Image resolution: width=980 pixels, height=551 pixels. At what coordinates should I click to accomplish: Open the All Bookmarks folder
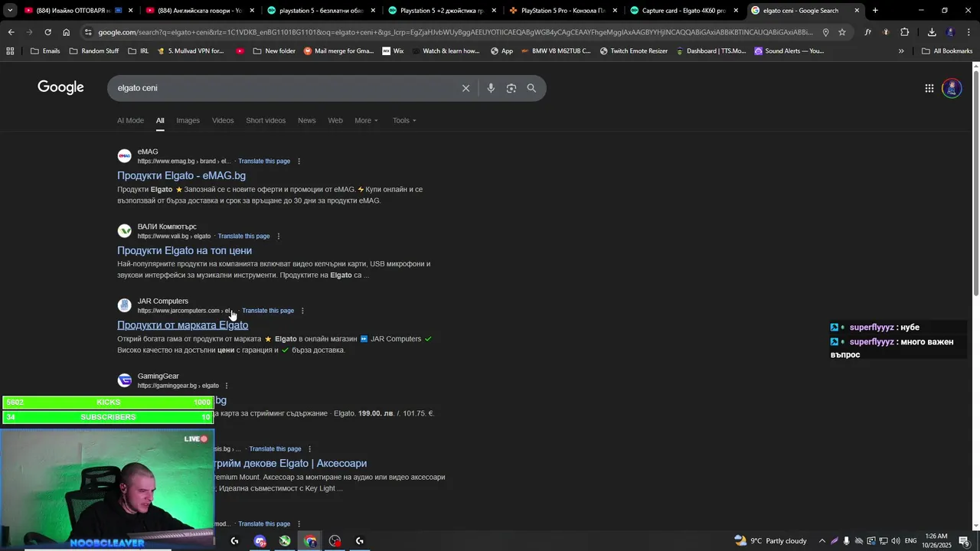[947, 51]
